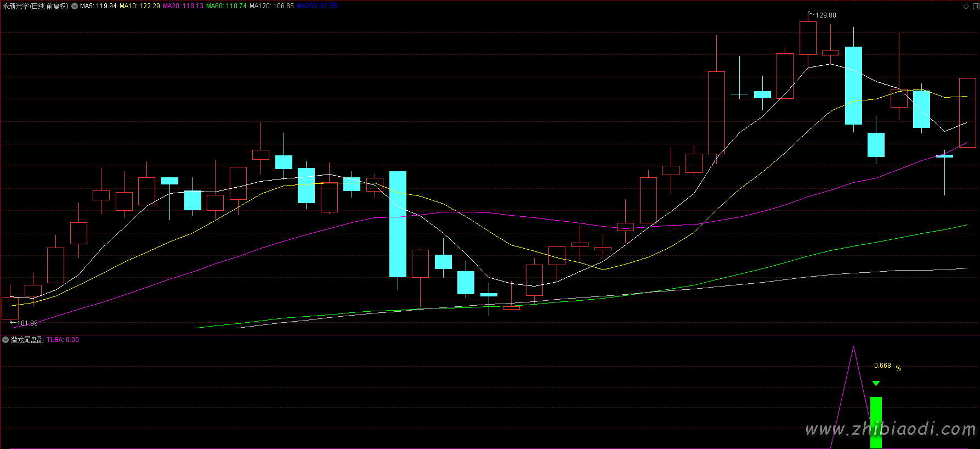Viewport: 980px width, 449px height.
Task: Select the TLBA value label
Action: (63, 340)
